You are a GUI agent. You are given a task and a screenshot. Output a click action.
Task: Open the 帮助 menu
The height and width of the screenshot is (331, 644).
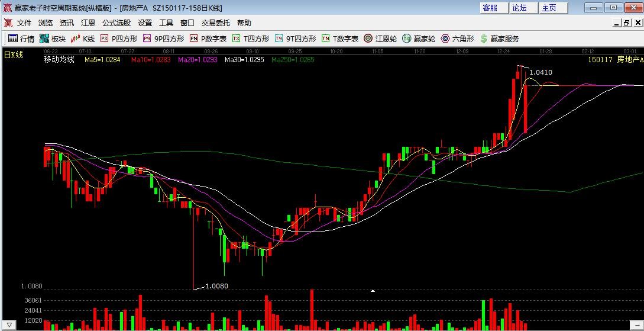(x=244, y=23)
